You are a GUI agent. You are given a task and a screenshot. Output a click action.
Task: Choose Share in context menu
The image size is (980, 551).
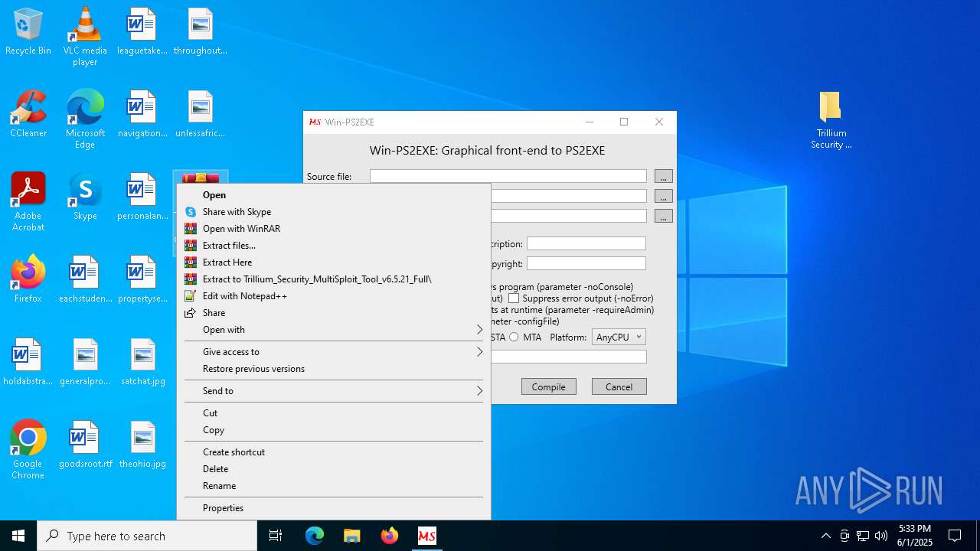click(x=334, y=313)
